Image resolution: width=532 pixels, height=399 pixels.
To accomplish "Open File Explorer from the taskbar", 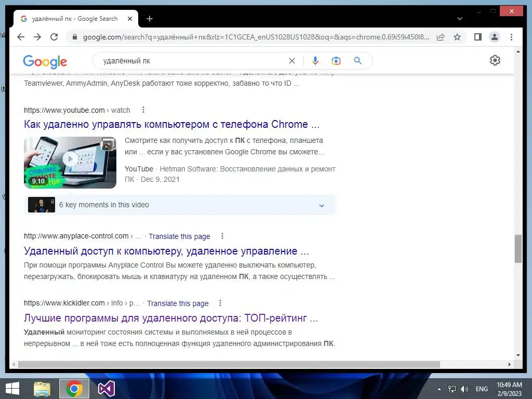I will click(42, 389).
